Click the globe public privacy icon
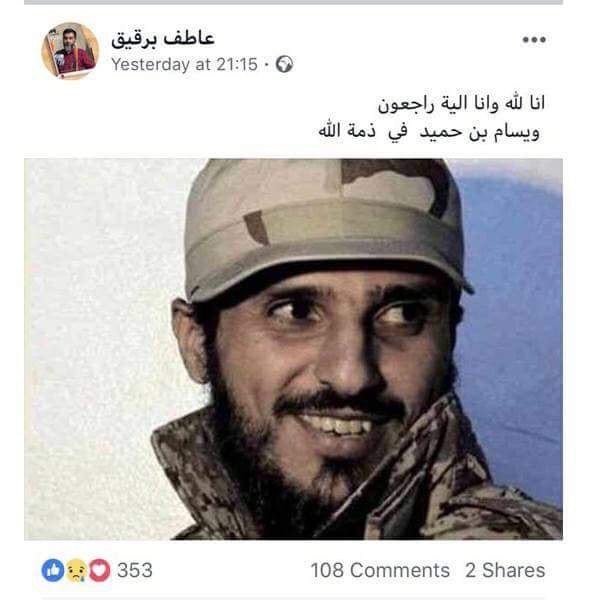 click(285, 64)
